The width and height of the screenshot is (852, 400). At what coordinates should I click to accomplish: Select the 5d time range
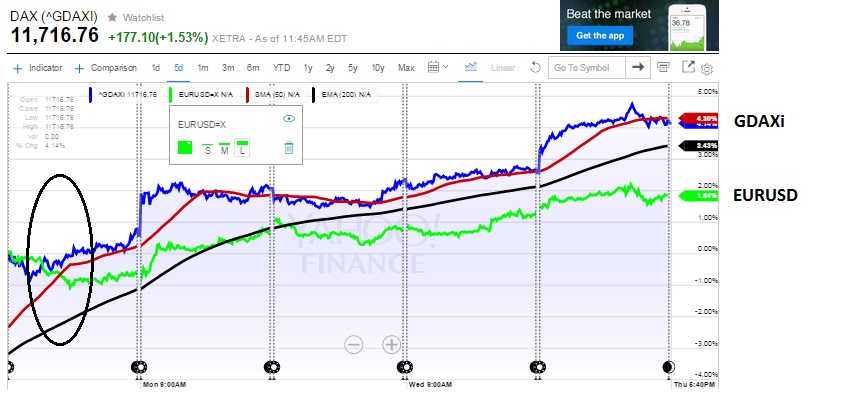pyautogui.click(x=179, y=68)
